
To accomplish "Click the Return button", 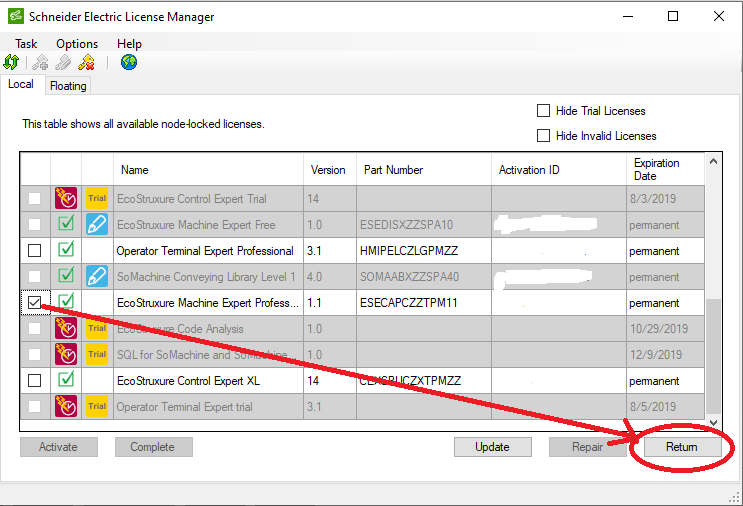I will click(682, 447).
